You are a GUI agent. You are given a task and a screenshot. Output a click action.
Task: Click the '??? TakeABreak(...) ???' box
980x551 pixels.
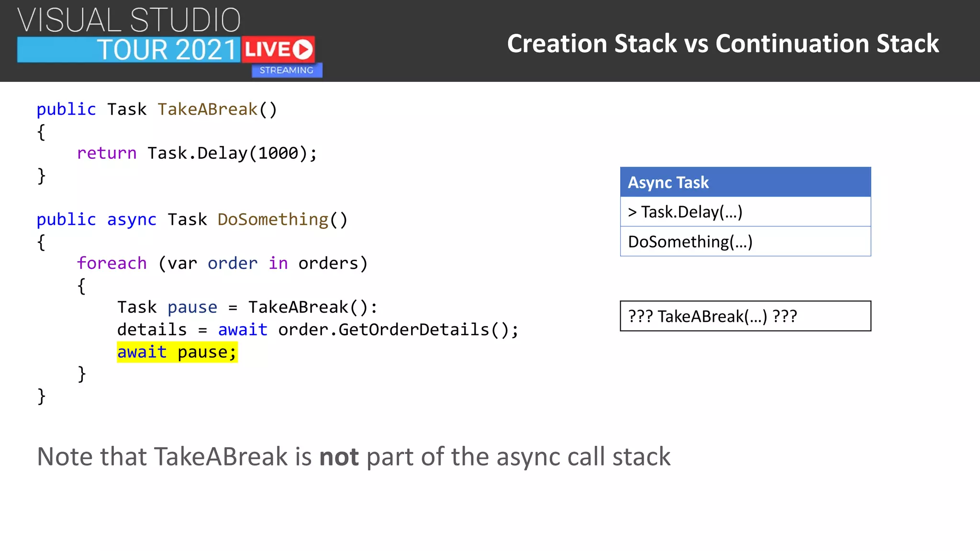coord(746,316)
